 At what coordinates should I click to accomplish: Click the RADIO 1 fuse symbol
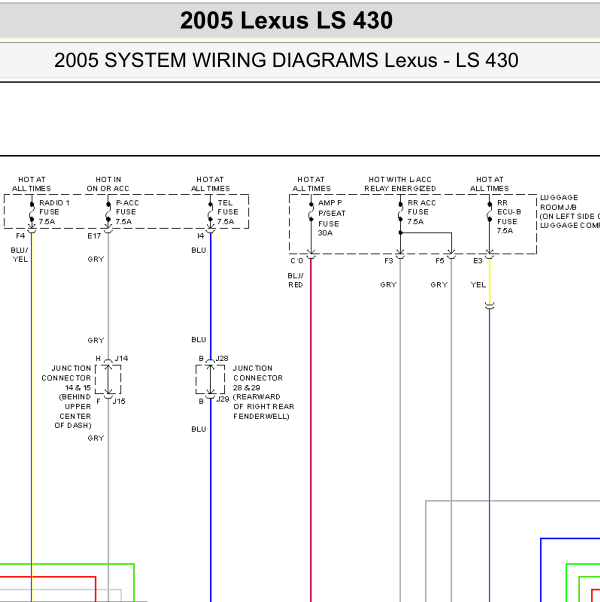32,212
